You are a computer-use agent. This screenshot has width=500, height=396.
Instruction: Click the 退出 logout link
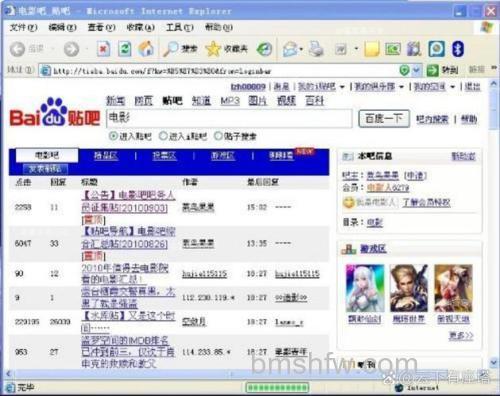472,87
